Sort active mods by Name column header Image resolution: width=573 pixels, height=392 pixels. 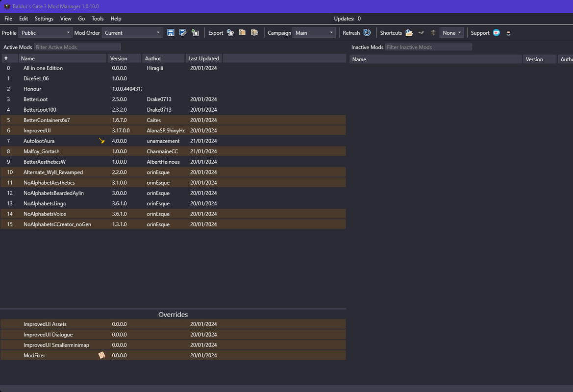pos(62,58)
